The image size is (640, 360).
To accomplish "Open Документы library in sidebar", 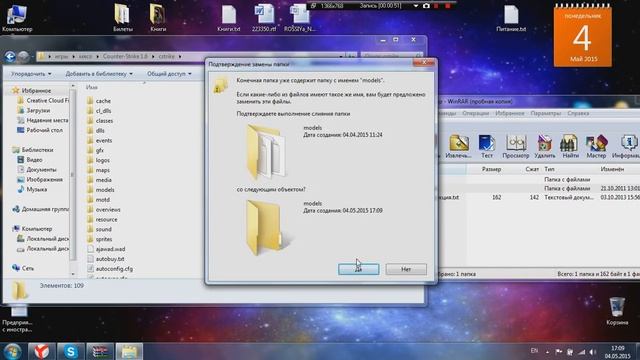I will tap(37, 169).
